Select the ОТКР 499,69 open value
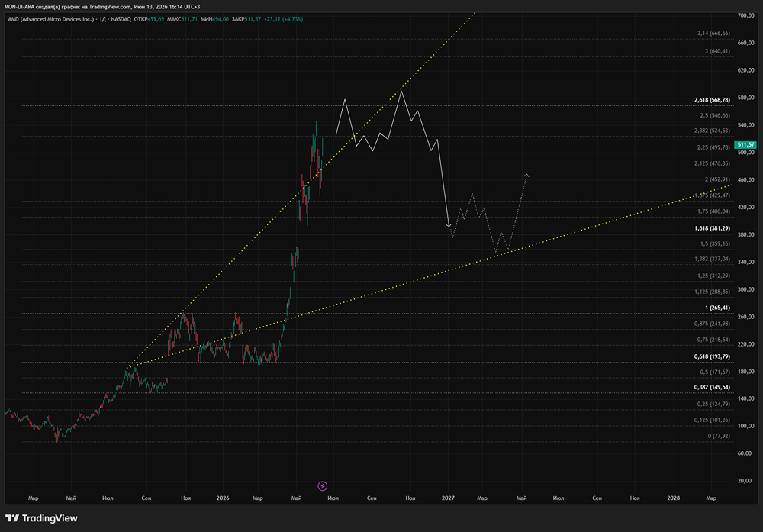The height and width of the screenshot is (532, 763). coord(149,19)
